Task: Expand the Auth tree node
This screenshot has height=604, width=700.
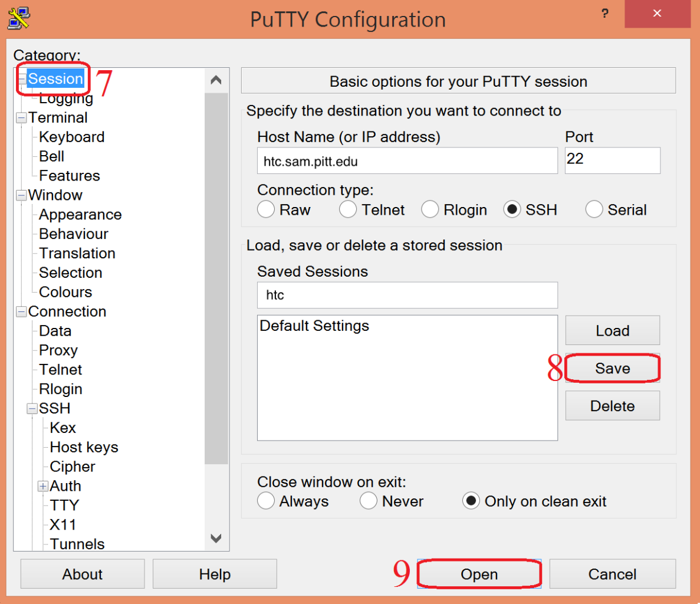Action: [43, 486]
